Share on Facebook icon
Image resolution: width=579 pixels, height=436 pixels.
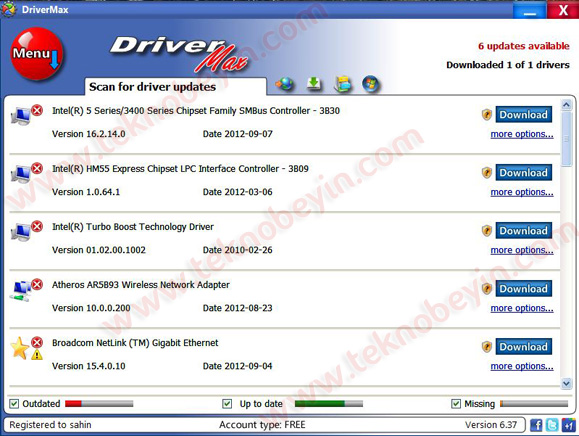(x=536, y=425)
